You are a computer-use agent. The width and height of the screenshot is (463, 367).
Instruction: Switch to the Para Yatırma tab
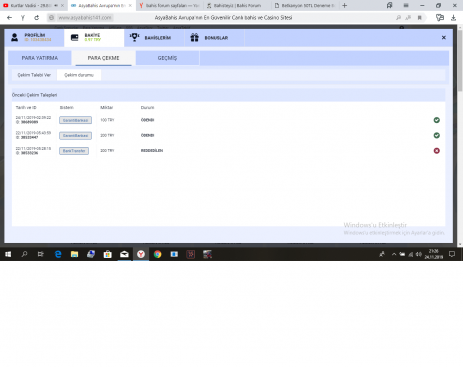pos(40,58)
